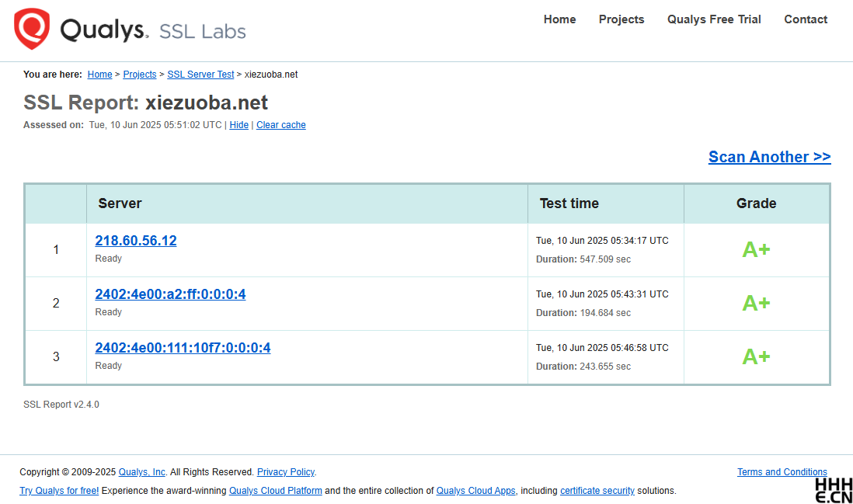Click the Qualys shield logo icon
Image resolution: width=853 pixels, height=504 pixels.
click(32, 29)
